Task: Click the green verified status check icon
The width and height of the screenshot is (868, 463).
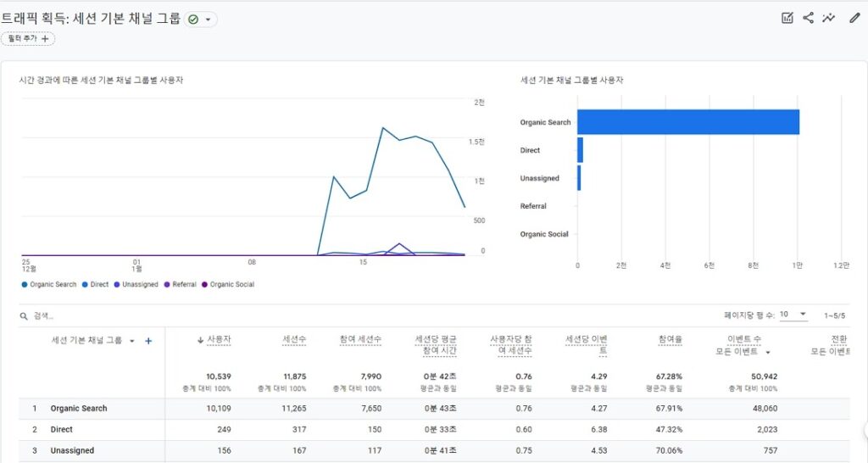Action: pos(193,20)
